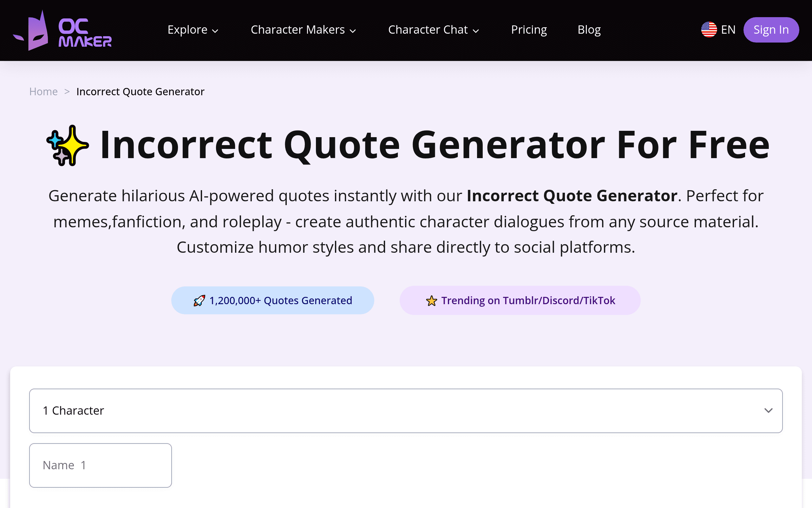Click the rocket icon in the quotes badge
Viewport: 812px width, 508px height.
[199, 301]
